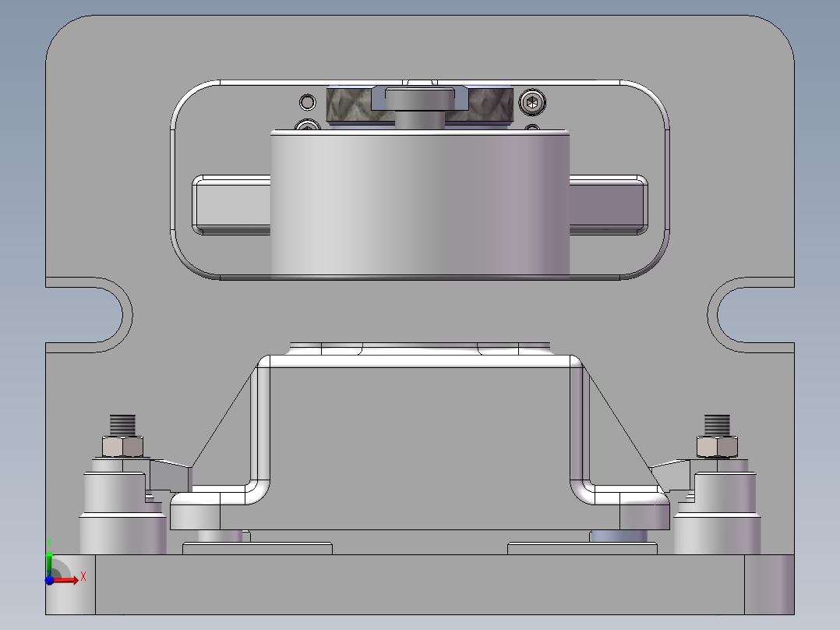Select the left clamp arm under the nut
The height and width of the screenshot is (630, 840).
(171, 475)
